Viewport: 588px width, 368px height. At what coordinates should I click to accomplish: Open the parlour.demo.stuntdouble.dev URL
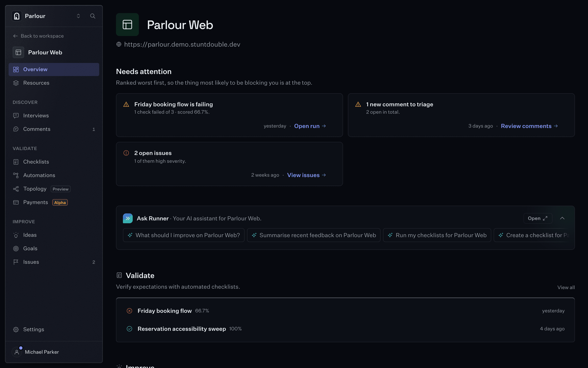182,44
